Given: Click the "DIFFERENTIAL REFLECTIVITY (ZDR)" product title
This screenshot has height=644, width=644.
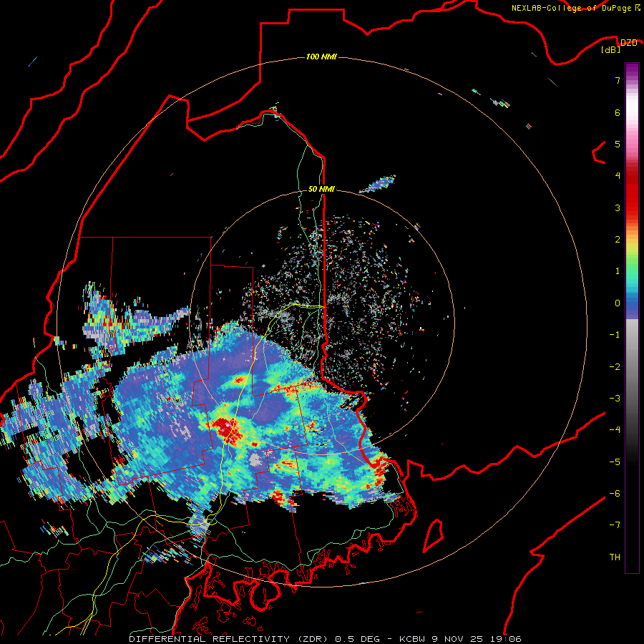Looking at the screenshot, I should point(228,639).
